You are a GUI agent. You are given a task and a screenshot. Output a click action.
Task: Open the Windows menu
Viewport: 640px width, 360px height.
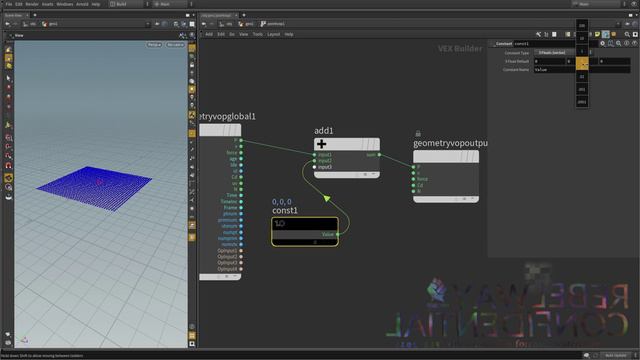(x=64, y=4)
